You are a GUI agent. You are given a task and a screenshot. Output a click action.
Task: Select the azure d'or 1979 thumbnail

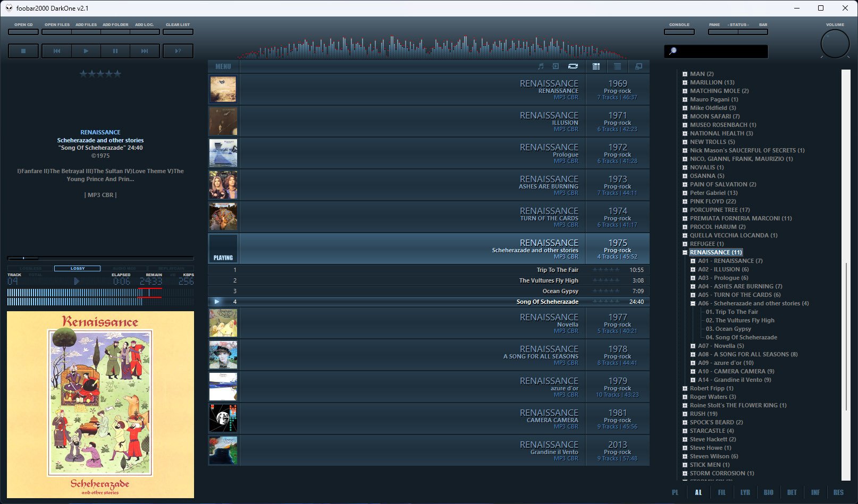223,387
